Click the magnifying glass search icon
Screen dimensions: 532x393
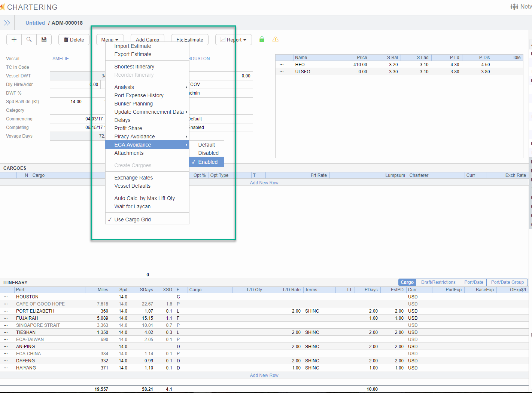coord(29,40)
